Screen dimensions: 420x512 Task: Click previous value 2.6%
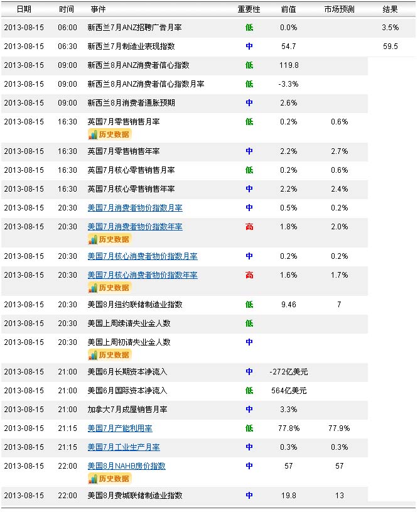(289, 103)
